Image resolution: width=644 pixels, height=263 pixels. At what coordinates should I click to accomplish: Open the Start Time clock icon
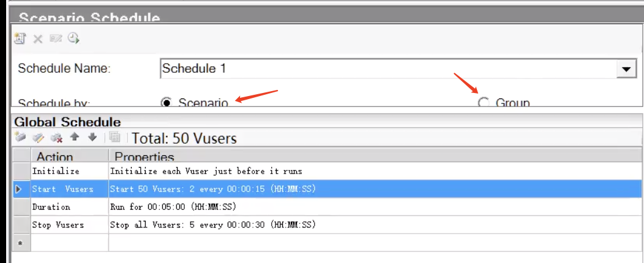(73, 38)
